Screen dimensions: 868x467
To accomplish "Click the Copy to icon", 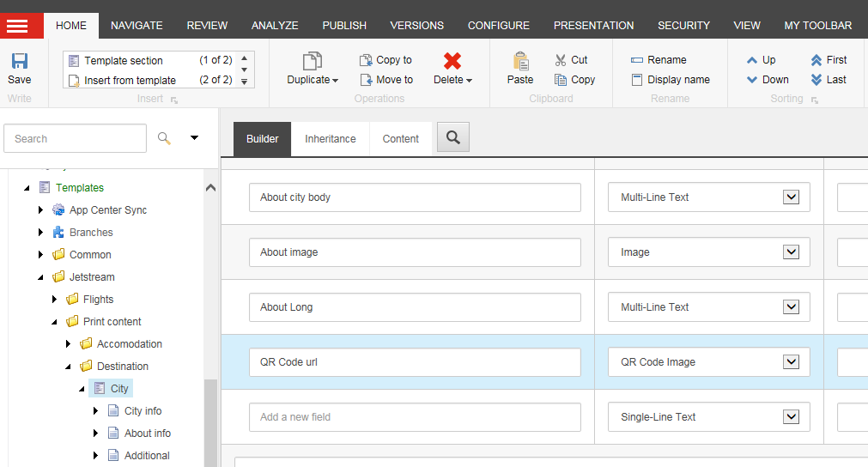I will [366, 60].
